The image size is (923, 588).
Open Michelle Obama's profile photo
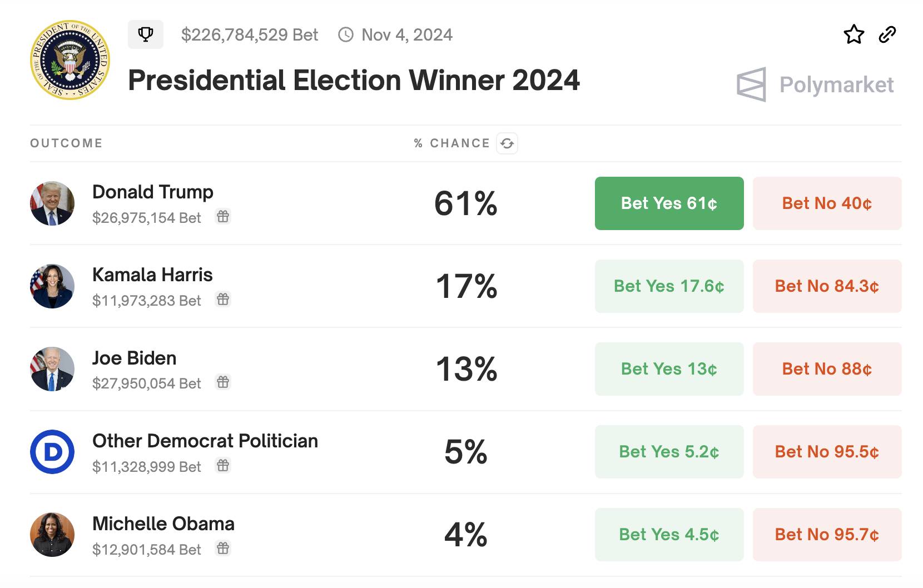pos(52,535)
